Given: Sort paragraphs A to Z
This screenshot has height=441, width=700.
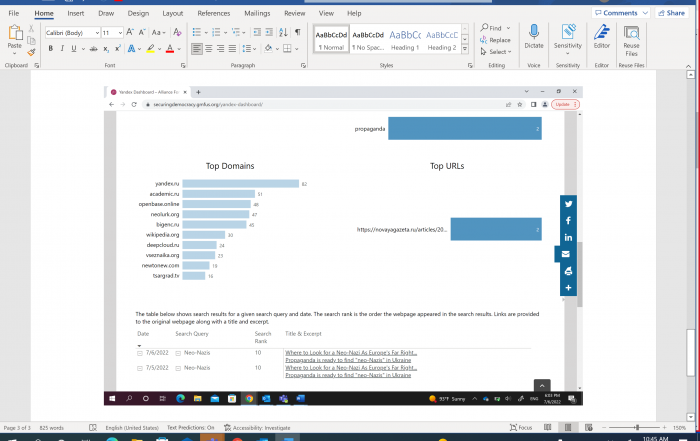Looking at the screenshot, I should pyautogui.click(x=283, y=32).
